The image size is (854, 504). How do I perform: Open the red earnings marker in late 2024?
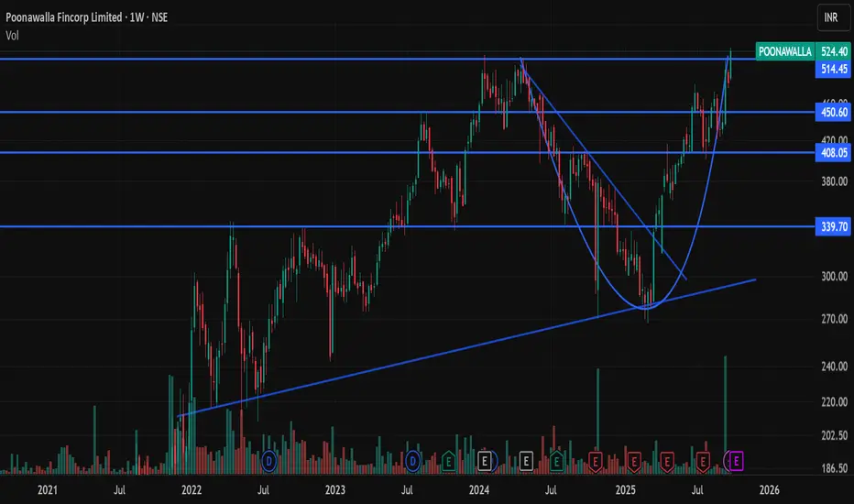(x=596, y=462)
